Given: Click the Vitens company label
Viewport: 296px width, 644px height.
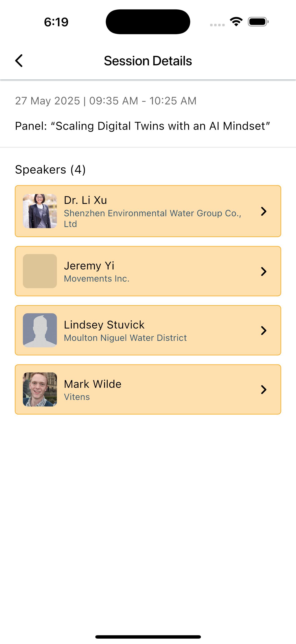Looking at the screenshot, I should tap(77, 397).
